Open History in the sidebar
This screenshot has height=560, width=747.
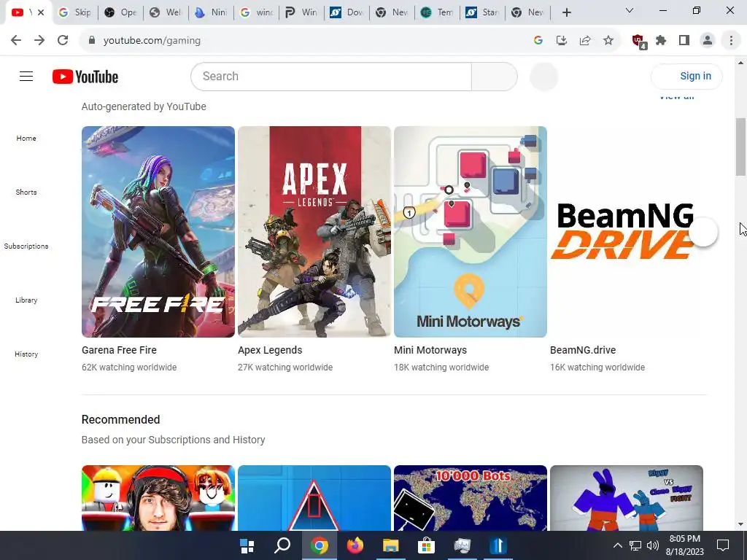point(26,354)
